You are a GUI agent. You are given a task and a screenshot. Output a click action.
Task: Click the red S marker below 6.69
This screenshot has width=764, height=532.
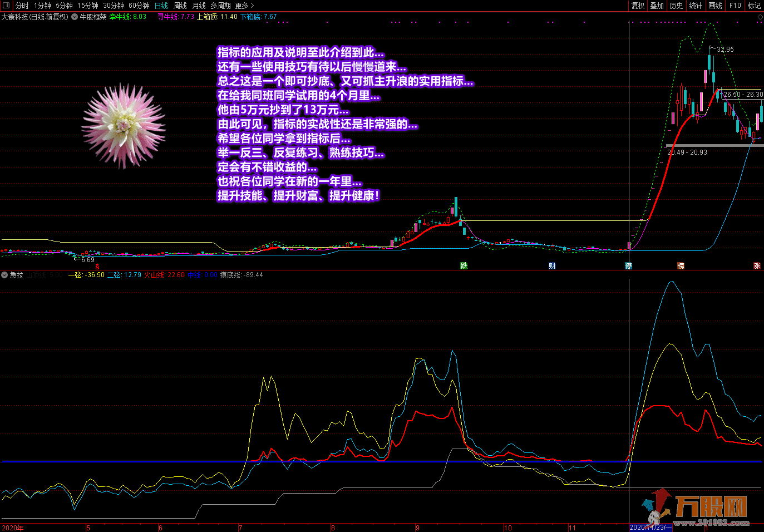97,267
